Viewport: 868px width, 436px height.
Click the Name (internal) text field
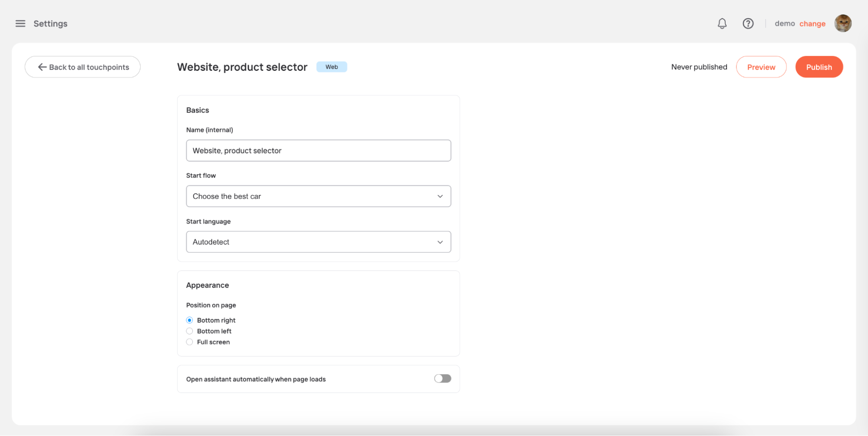click(319, 151)
